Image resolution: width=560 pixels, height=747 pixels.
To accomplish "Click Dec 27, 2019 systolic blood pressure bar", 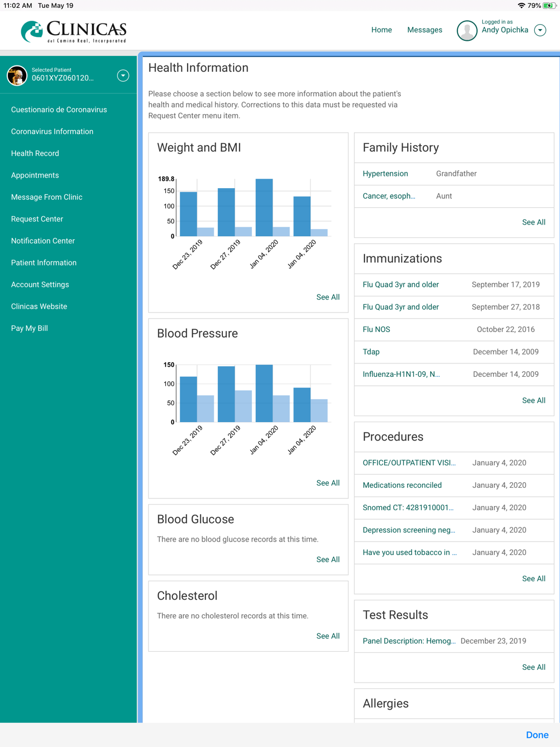I will [x=226, y=394].
